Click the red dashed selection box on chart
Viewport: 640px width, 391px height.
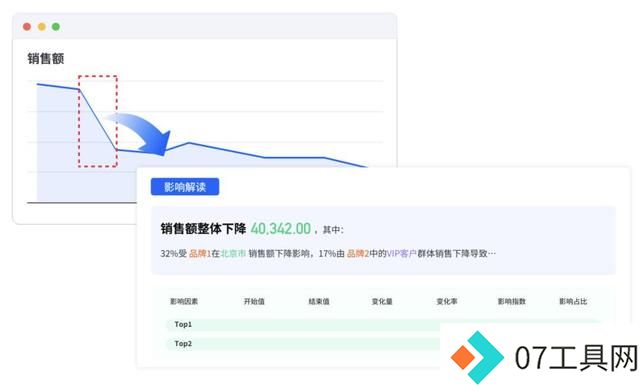(x=98, y=121)
